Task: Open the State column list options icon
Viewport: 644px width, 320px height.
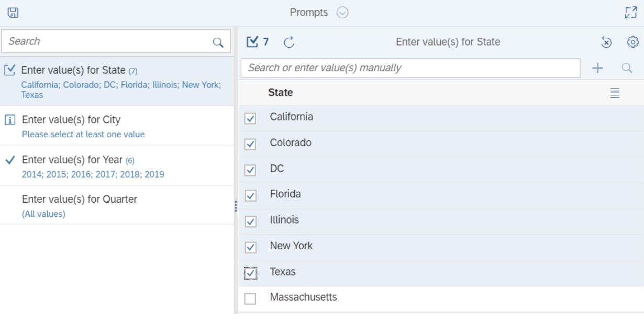Action: click(x=615, y=93)
